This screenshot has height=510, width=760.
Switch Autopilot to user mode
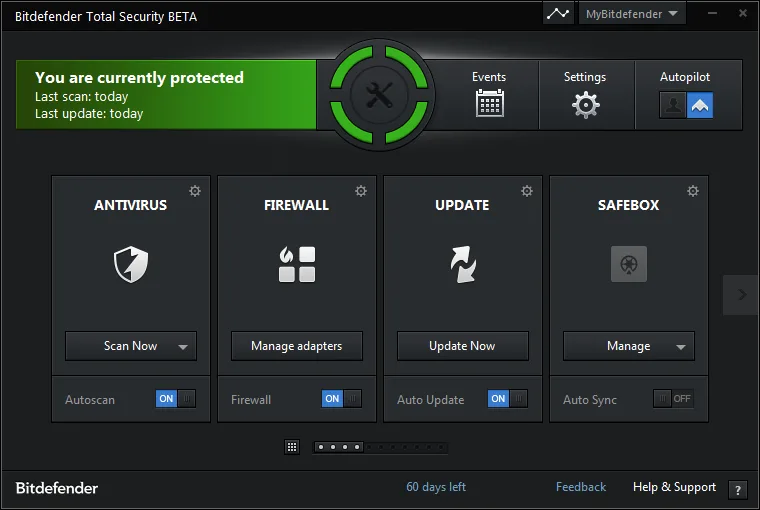pyautogui.click(x=673, y=105)
